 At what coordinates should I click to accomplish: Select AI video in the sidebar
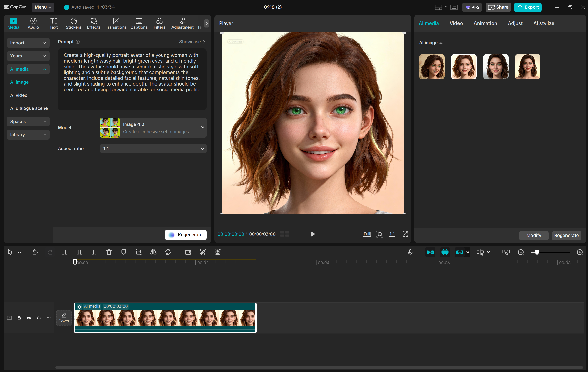(x=19, y=95)
